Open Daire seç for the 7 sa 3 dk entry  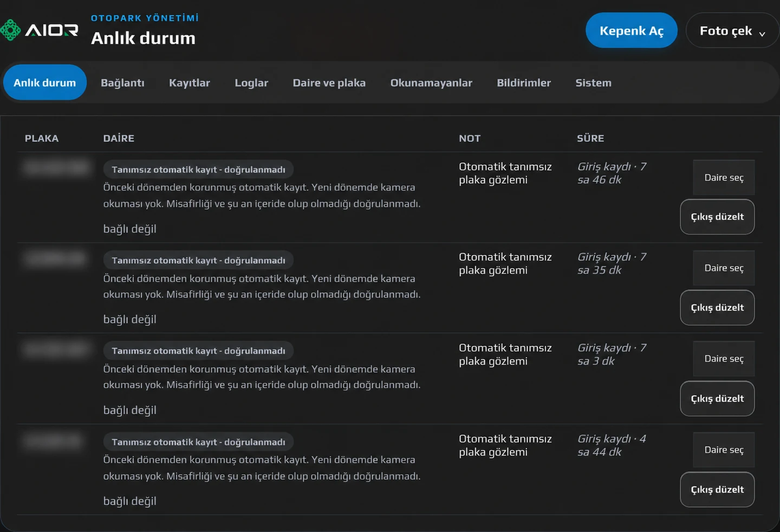point(724,358)
